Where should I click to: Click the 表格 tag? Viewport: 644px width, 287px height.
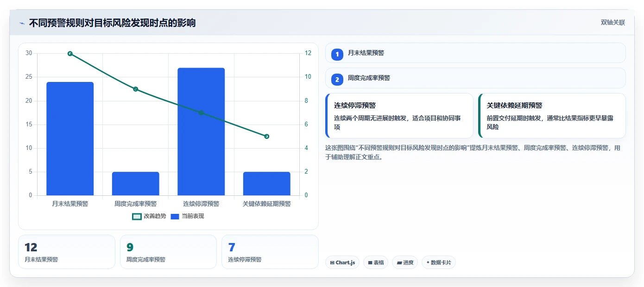click(x=376, y=262)
